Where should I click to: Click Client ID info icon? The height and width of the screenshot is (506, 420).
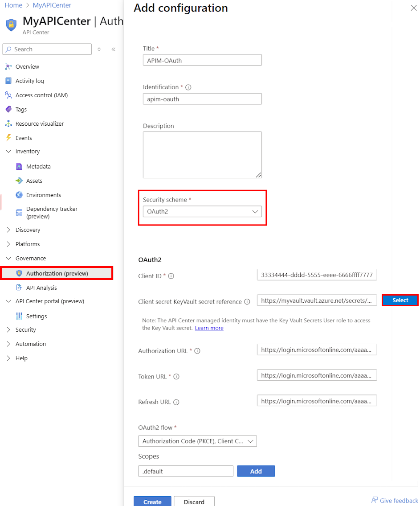[x=171, y=276]
